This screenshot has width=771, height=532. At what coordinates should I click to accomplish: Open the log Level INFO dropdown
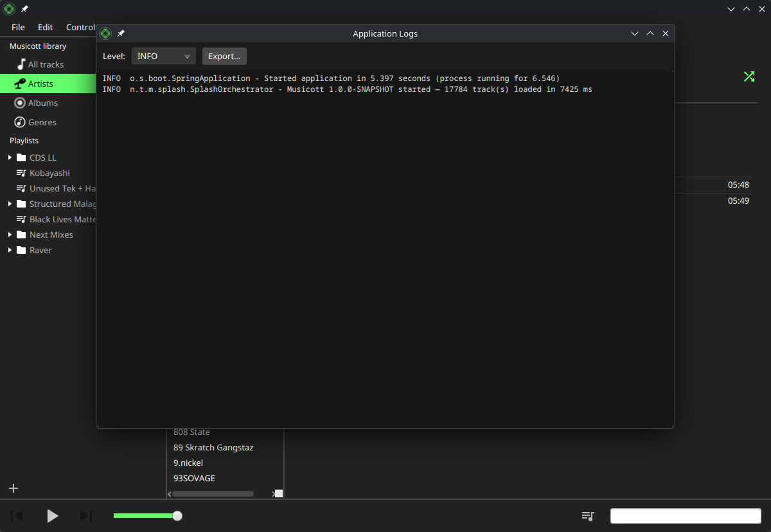click(x=164, y=57)
